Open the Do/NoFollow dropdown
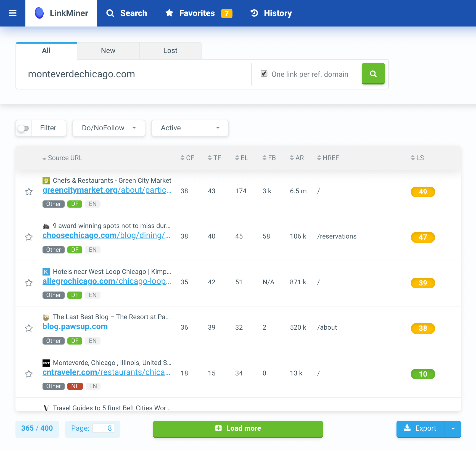 [x=109, y=128]
